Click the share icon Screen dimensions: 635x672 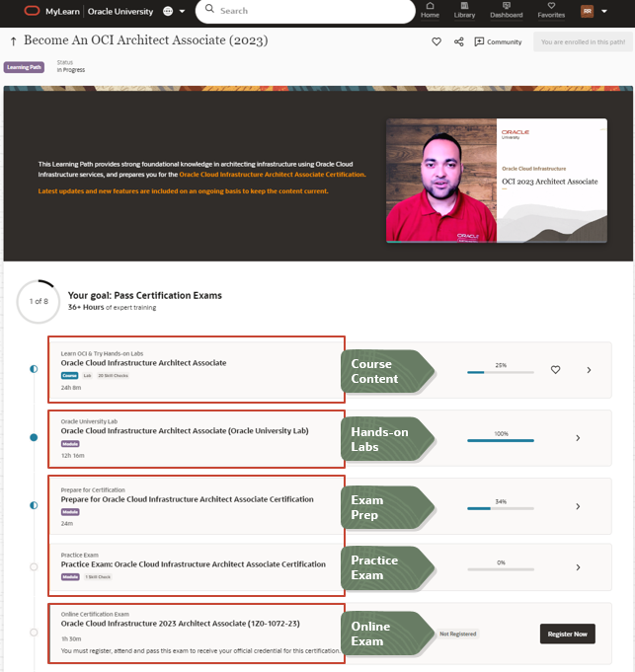[459, 41]
